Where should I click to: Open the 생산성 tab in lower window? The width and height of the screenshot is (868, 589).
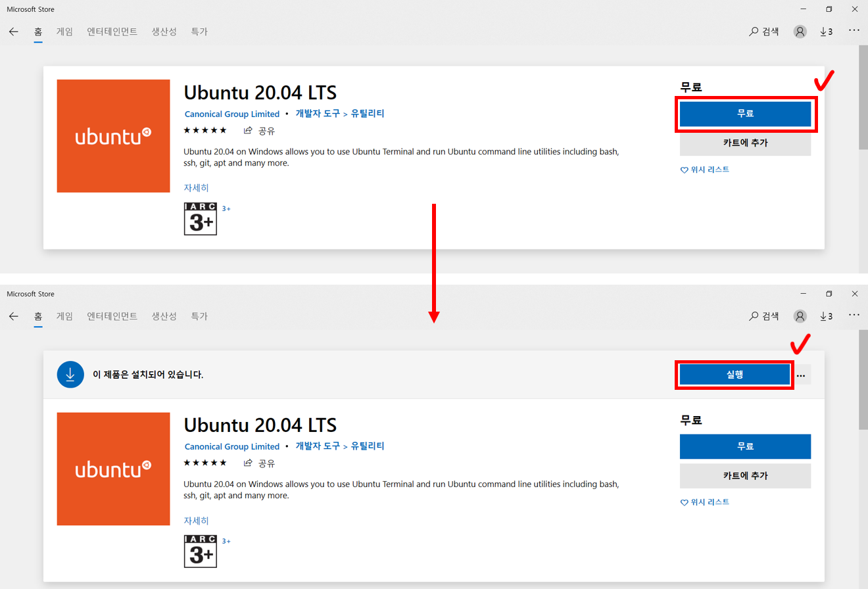[164, 316]
